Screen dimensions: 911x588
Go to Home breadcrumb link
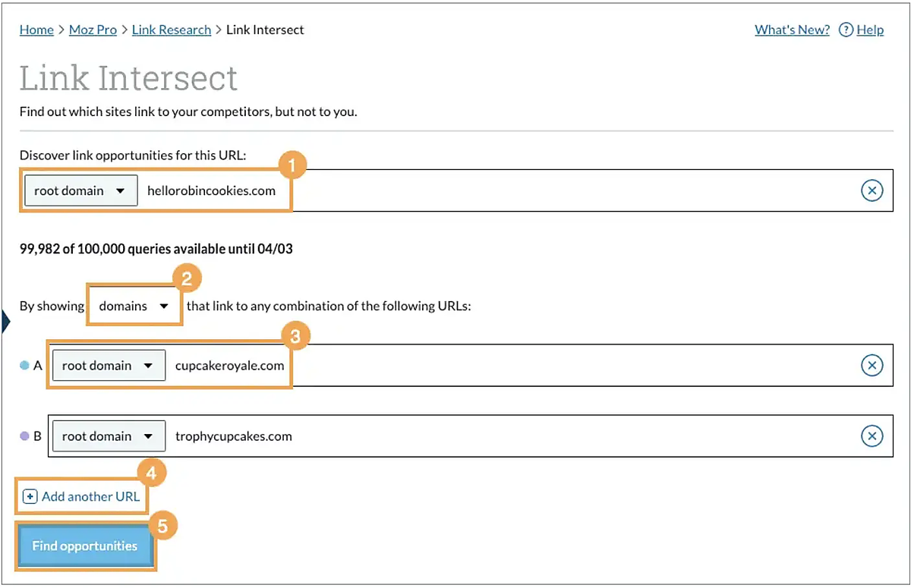36,30
